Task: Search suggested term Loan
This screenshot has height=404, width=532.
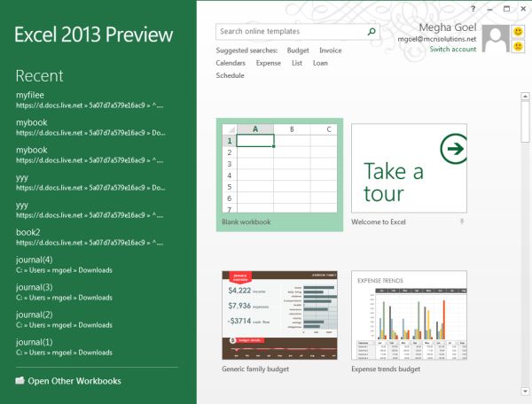Action: coord(320,63)
